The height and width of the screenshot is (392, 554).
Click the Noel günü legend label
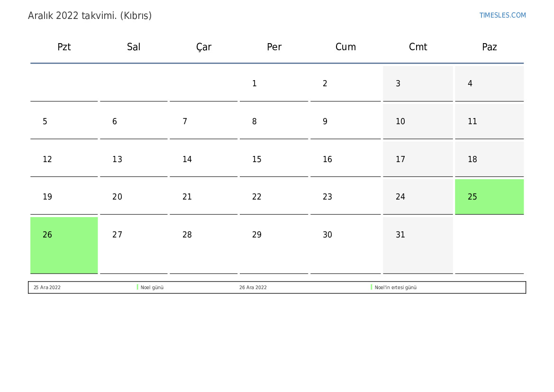152,288
